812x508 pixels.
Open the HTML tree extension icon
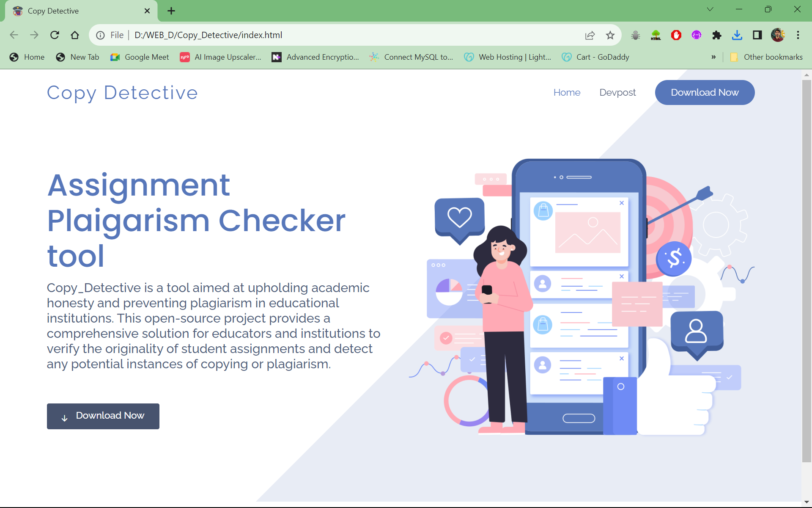[x=656, y=35]
